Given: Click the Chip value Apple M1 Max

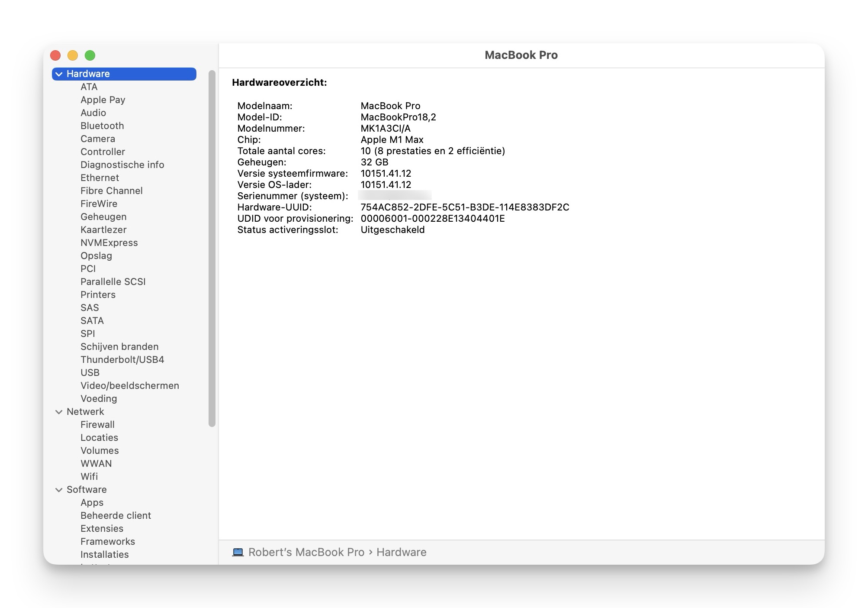Looking at the screenshot, I should tap(392, 140).
